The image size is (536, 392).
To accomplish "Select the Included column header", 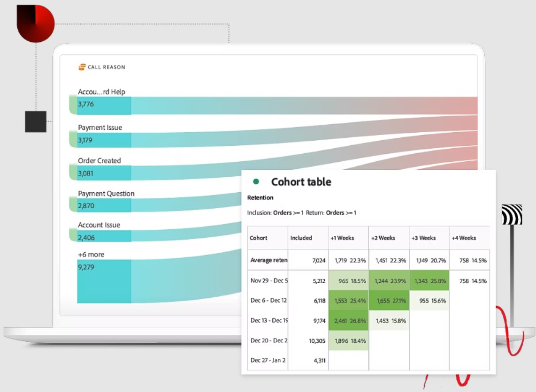I will pos(301,238).
